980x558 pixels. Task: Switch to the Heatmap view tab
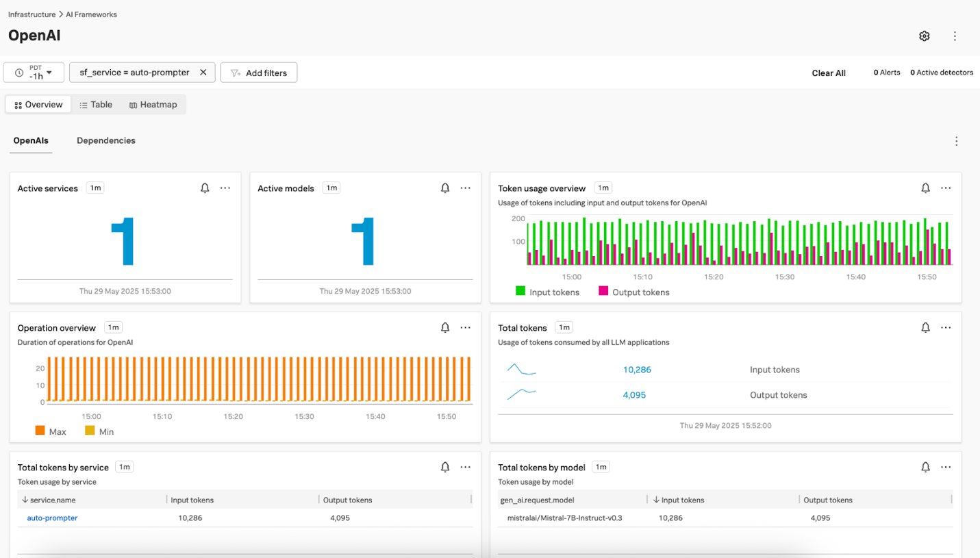pyautogui.click(x=153, y=105)
